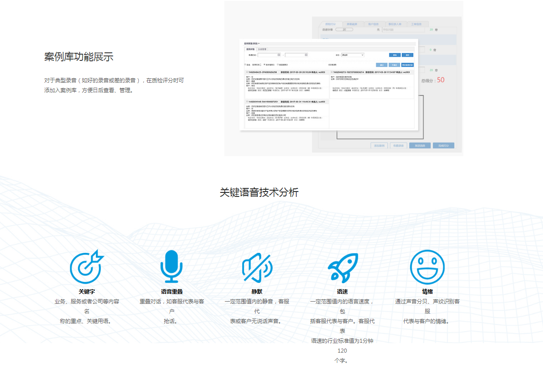The height and width of the screenshot is (392, 543).
Task: Click the smiley face emotion (情绪) icon
Action: (427, 267)
